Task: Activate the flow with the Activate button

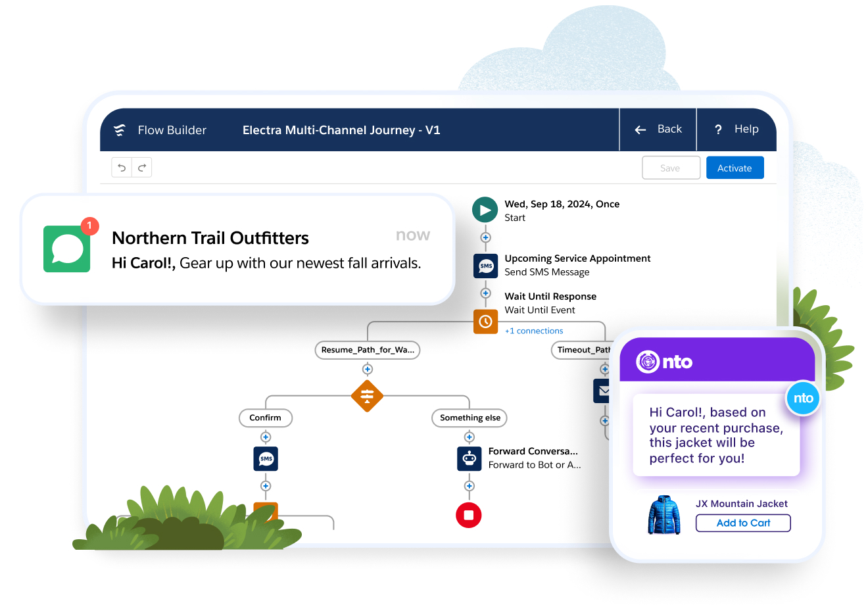Action: pos(735,167)
